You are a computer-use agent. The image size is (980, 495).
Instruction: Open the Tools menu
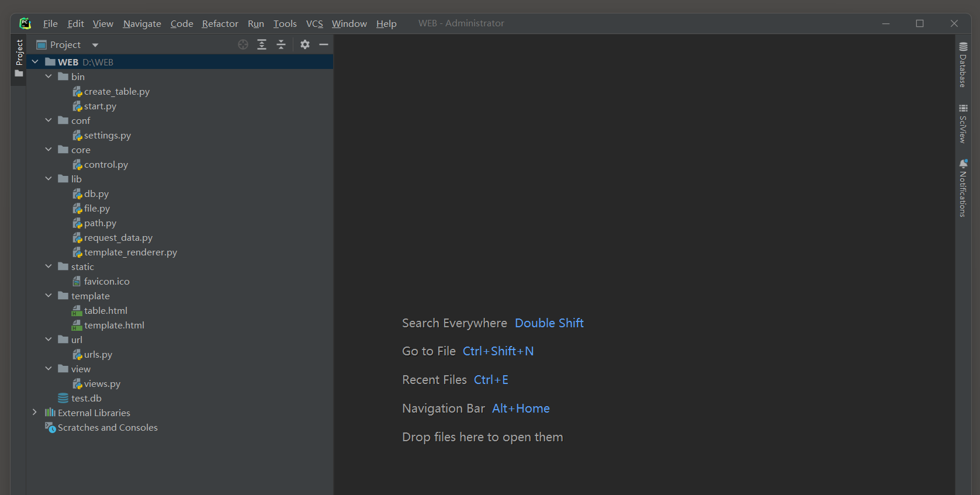click(285, 23)
